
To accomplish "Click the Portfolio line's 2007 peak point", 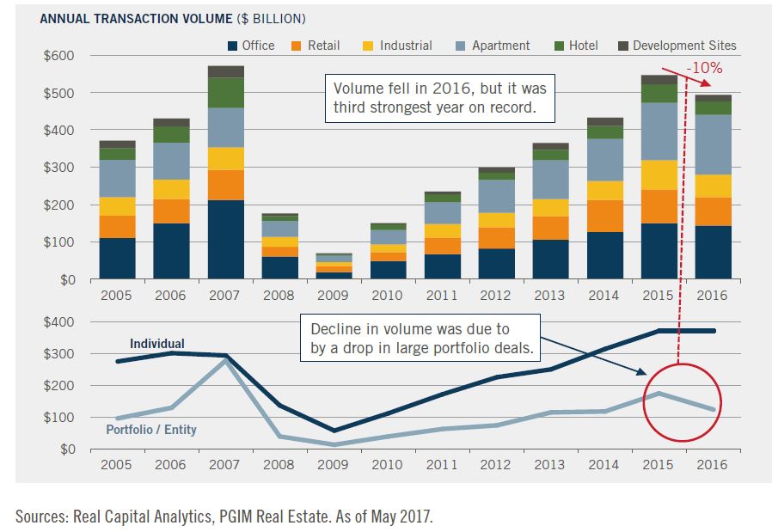I will (225, 360).
